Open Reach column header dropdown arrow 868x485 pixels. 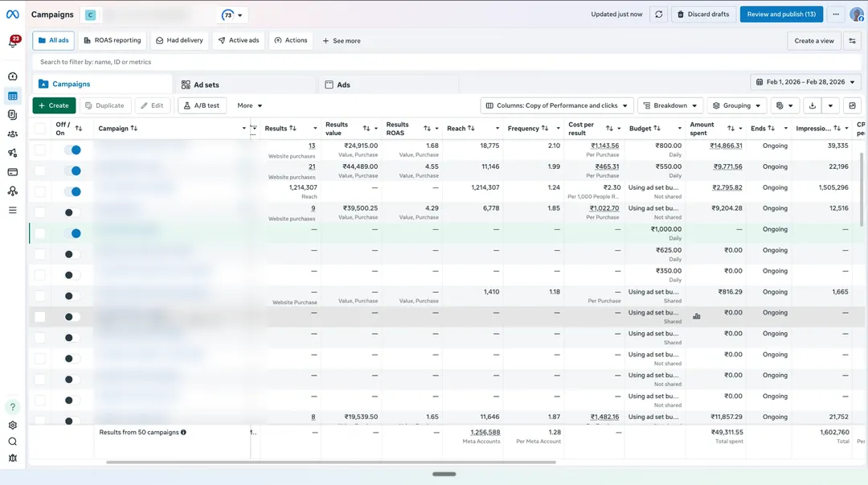pos(497,129)
